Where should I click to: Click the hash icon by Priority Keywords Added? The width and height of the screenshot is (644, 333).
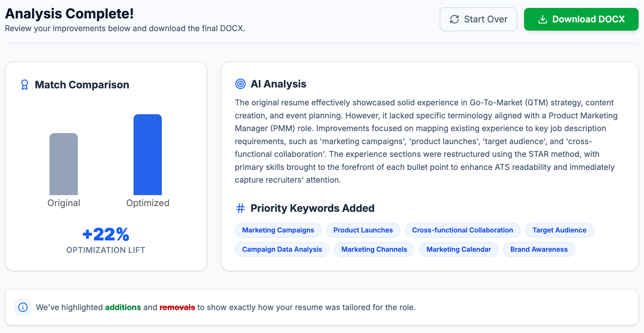(240, 208)
